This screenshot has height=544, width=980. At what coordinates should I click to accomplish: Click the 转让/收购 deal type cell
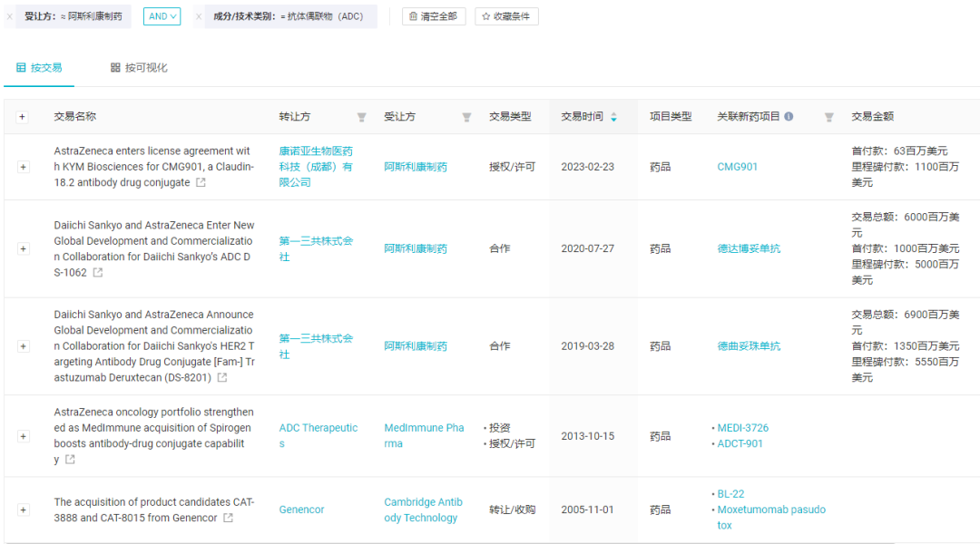tap(512, 510)
